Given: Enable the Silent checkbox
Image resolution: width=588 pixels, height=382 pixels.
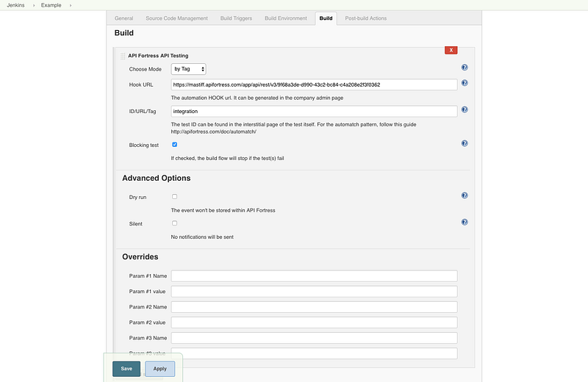Looking at the screenshot, I should click(x=174, y=223).
